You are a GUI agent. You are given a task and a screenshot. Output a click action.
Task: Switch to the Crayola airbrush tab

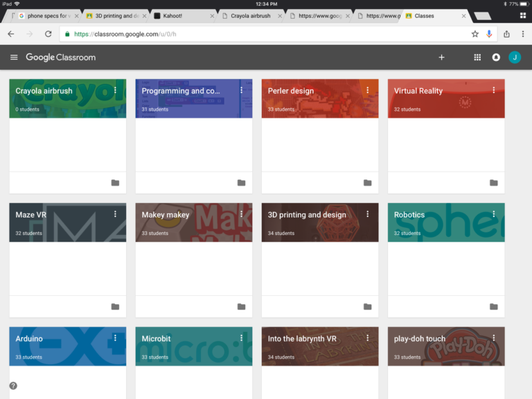click(250, 16)
